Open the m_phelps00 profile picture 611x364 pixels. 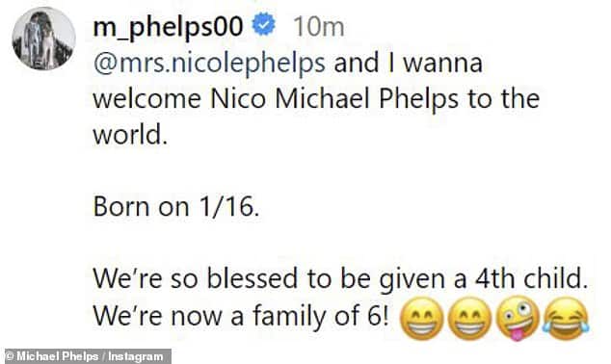point(43,39)
